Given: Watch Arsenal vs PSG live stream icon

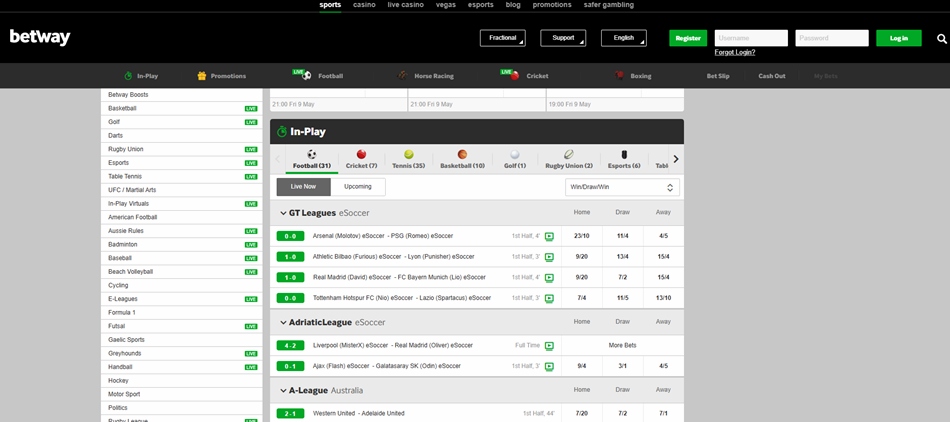Looking at the screenshot, I should coord(549,236).
